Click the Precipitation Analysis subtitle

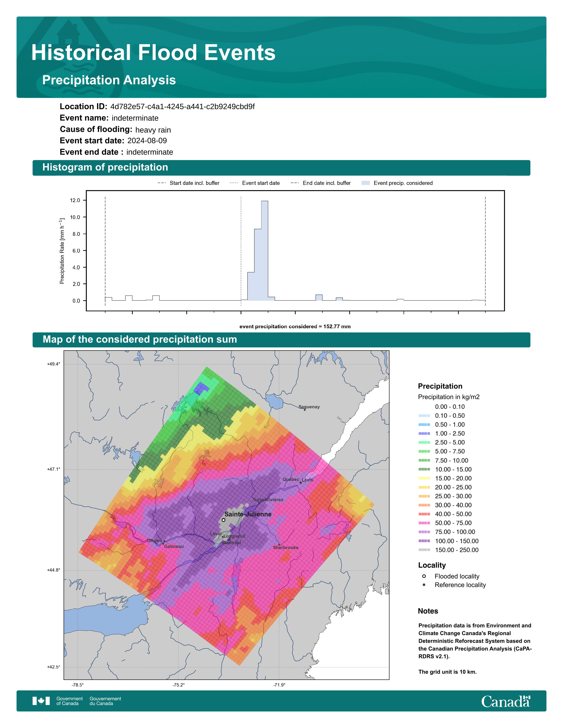[109, 80]
